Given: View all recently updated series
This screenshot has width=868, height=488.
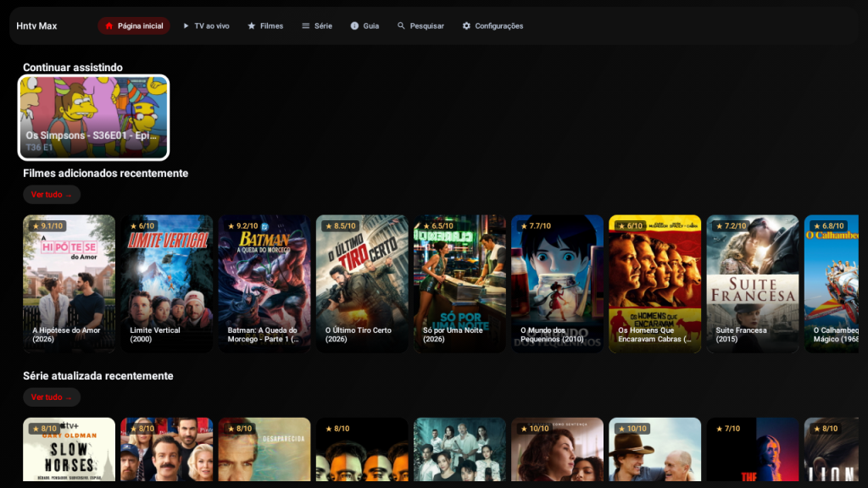Looking at the screenshot, I should [52, 397].
